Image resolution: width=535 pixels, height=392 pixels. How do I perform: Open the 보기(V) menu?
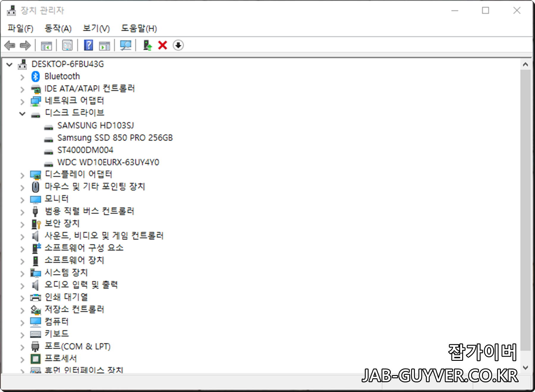click(x=96, y=29)
